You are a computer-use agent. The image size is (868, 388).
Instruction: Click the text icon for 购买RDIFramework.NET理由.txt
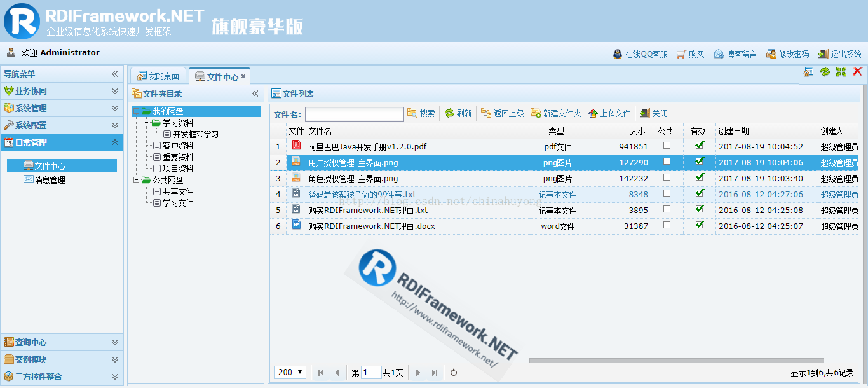pyautogui.click(x=296, y=209)
